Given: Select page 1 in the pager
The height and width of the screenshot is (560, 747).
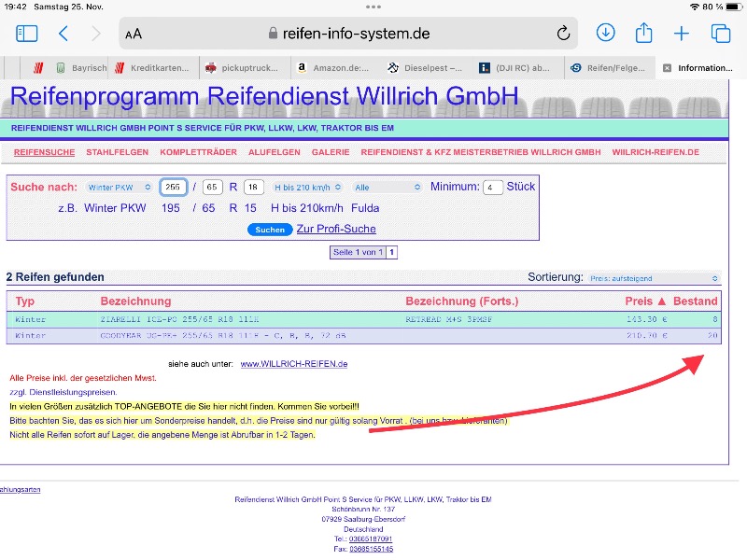Looking at the screenshot, I should (391, 252).
